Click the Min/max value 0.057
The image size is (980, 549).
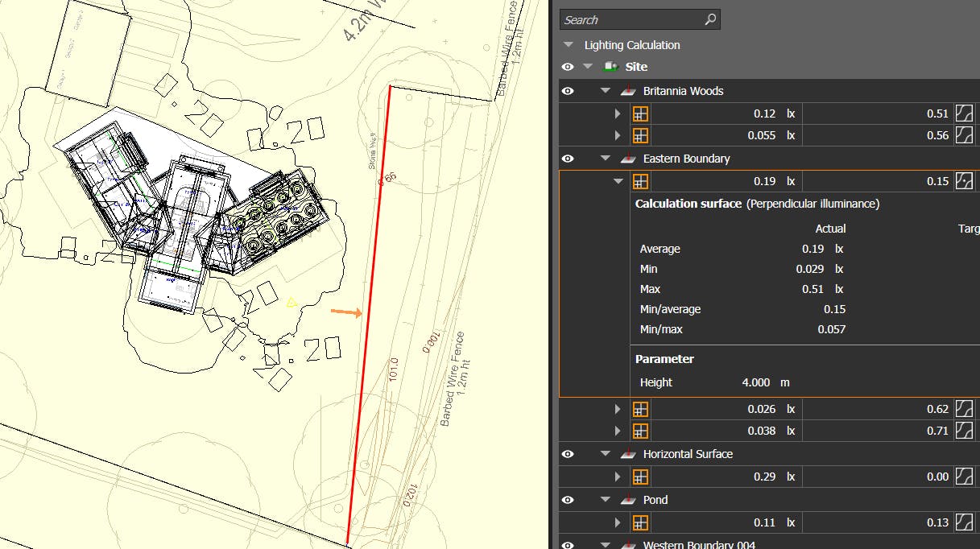coord(832,329)
